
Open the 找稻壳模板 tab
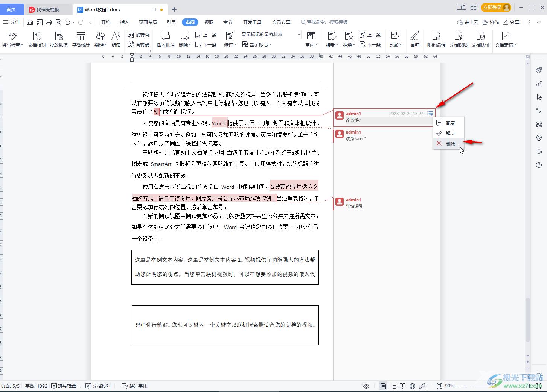click(48, 9)
